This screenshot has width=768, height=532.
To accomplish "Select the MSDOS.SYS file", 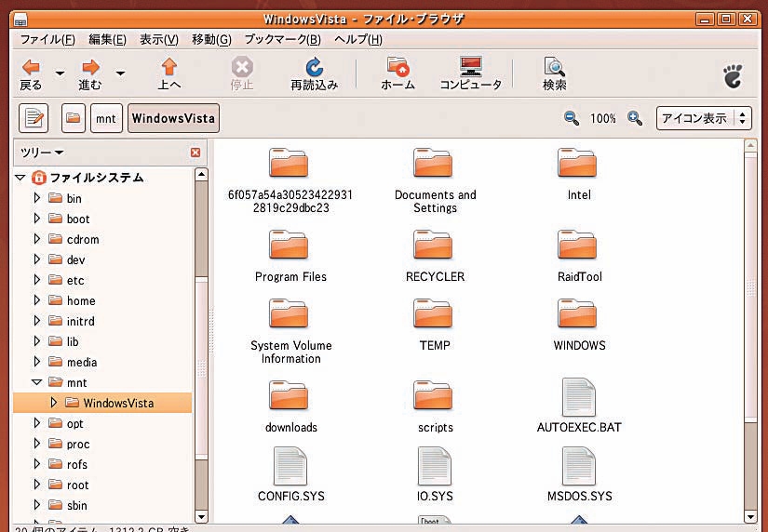I will pyautogui.click(x=579, y=474).
